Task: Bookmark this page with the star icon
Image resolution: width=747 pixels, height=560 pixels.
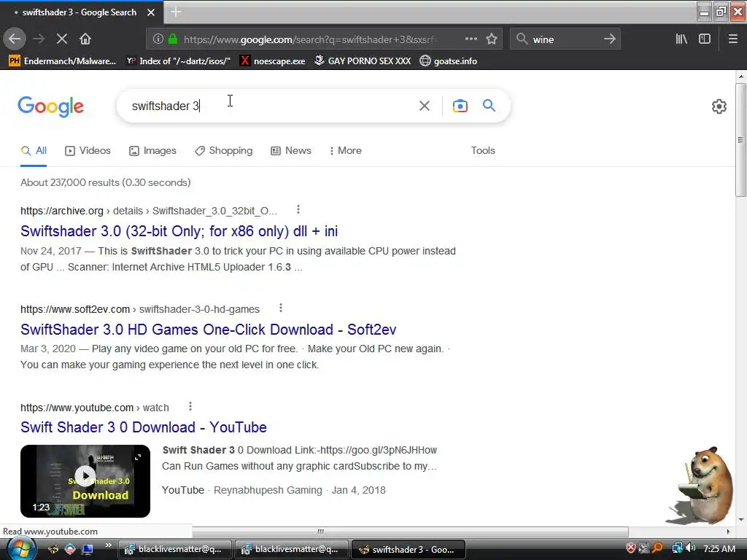Action: click(492, 39)
